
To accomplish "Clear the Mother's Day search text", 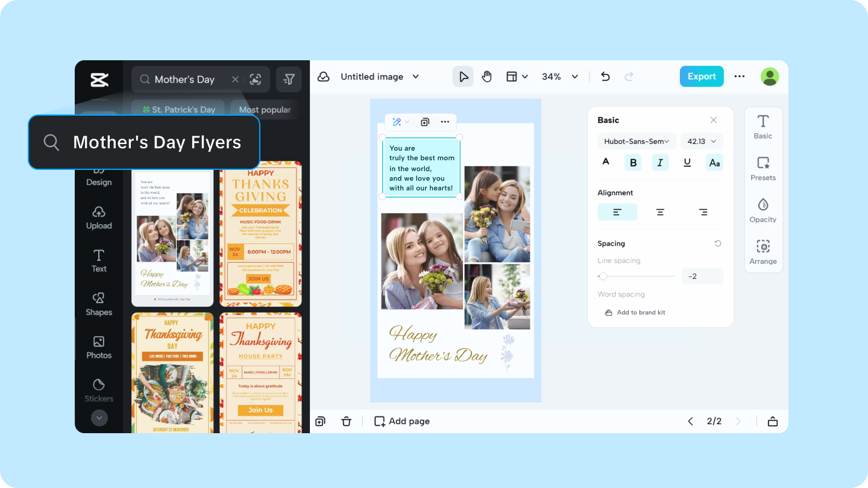I will (235, 80).
